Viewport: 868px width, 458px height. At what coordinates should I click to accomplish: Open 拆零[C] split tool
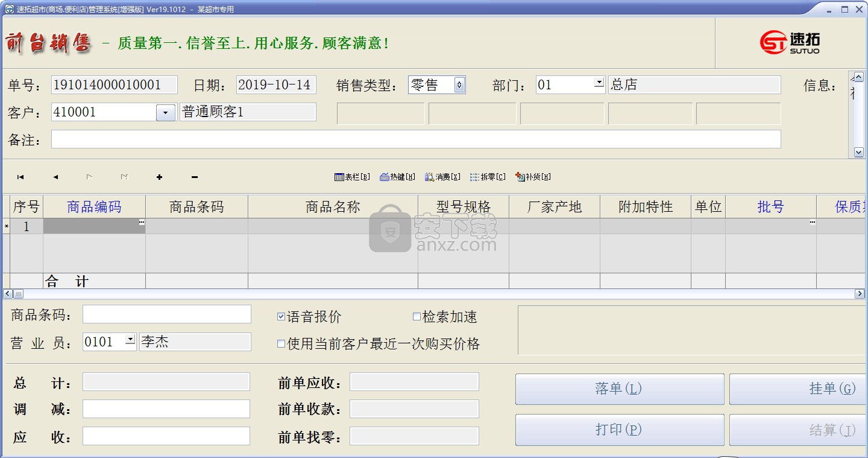click(488, 177)
